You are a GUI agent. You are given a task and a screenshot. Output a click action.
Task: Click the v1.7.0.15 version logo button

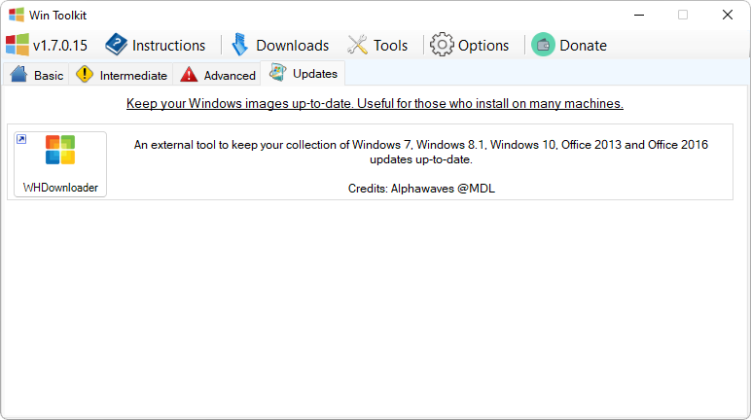point(47,45)
